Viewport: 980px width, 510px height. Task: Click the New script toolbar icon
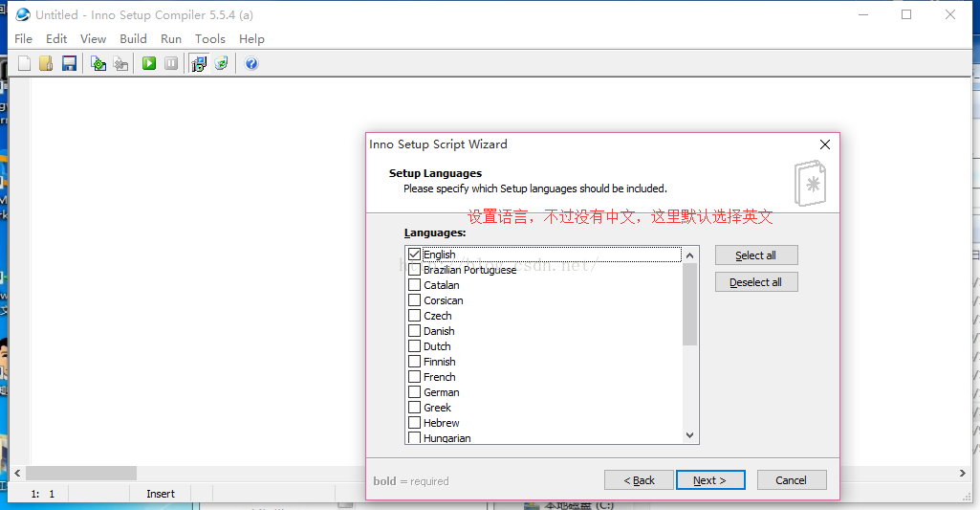click(24, 63)
